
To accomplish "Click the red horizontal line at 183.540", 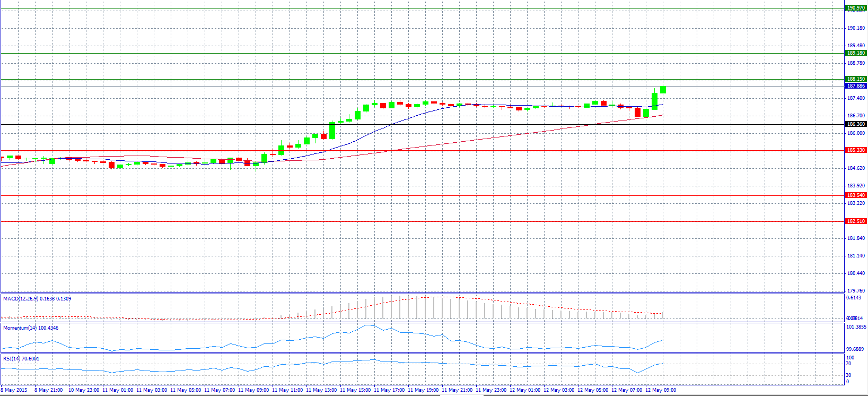I will coord(422,195).
